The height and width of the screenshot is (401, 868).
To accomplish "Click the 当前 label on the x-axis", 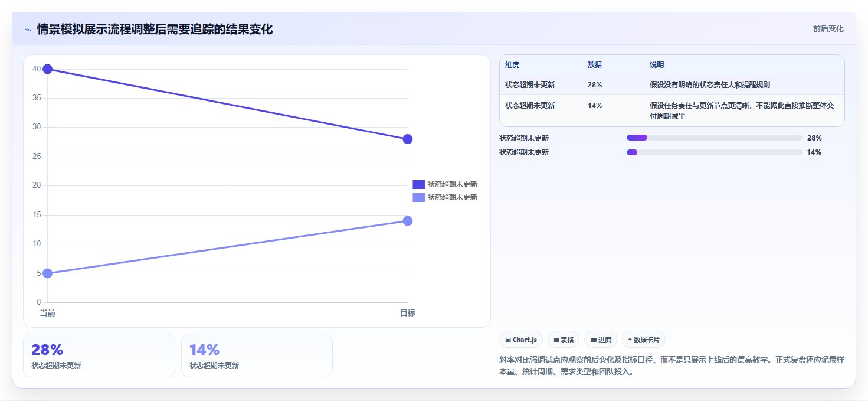I will click(48, 313).
